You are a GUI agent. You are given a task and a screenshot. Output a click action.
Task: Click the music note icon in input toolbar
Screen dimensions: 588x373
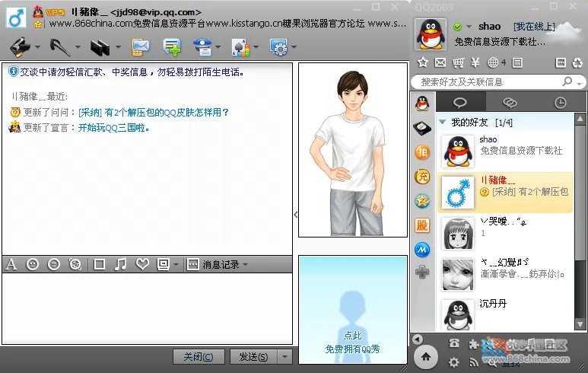(x=120, y=265)
